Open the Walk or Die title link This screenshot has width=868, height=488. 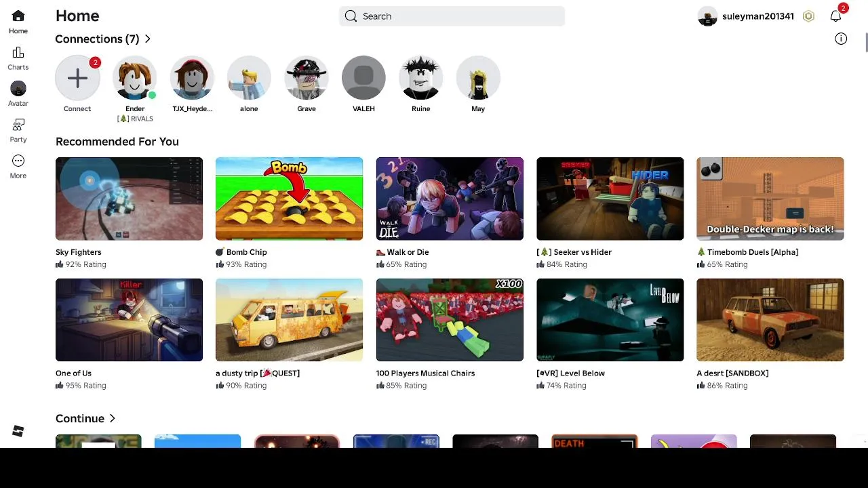403,252
